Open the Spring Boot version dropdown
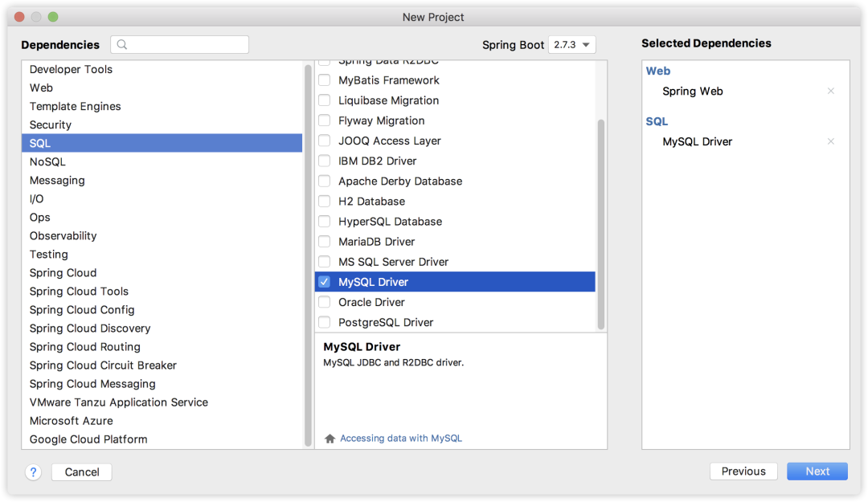 pyautogui.click(x=571, y=45)
